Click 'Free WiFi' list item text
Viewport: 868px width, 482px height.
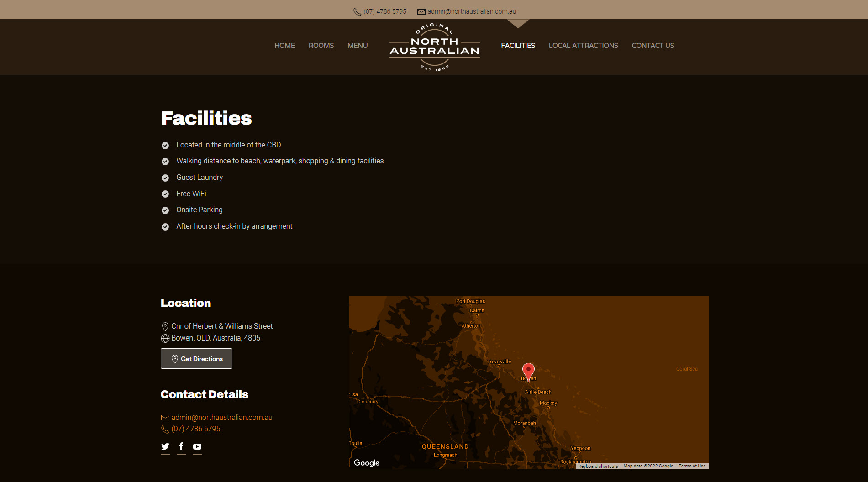pos(191,194)
